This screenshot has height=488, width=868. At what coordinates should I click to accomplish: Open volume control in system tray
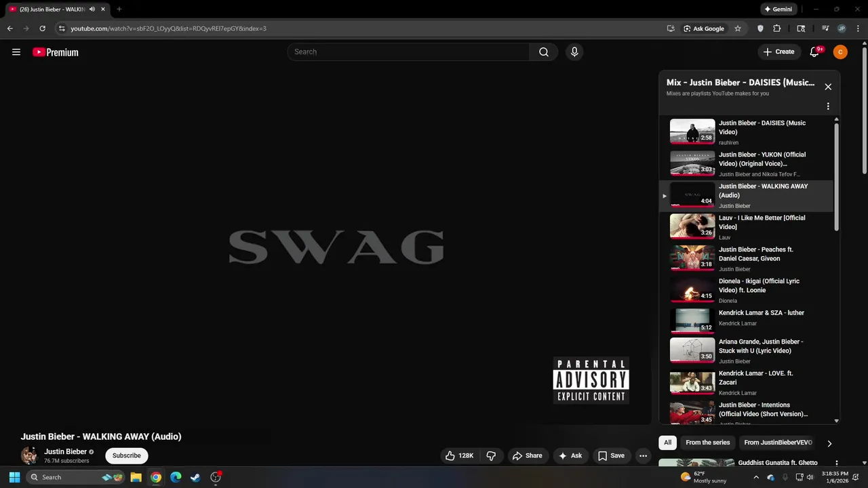click(x=810, y=477)
